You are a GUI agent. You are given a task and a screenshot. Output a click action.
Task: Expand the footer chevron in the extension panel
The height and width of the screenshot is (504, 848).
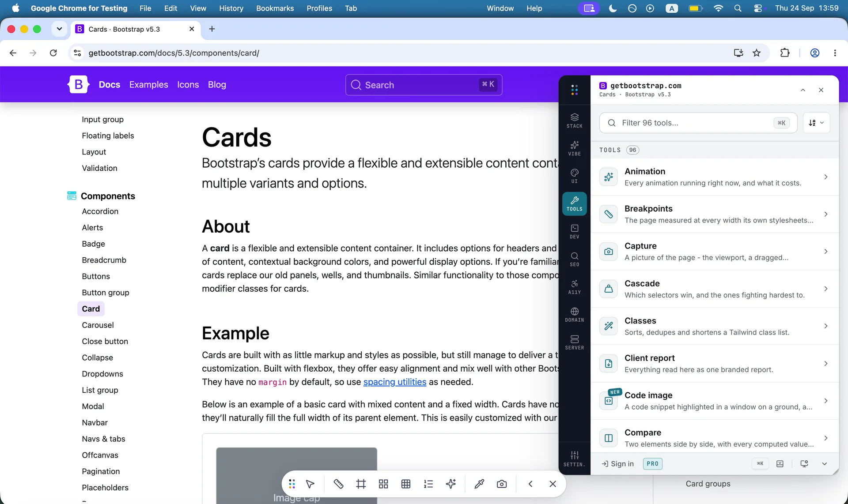[x=824, y=464]
